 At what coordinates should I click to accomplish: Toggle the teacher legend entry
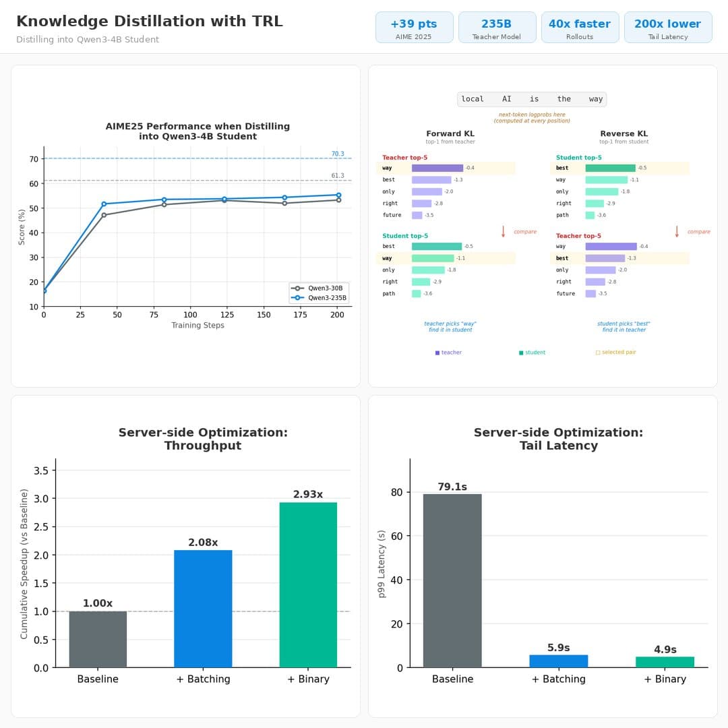448,352
